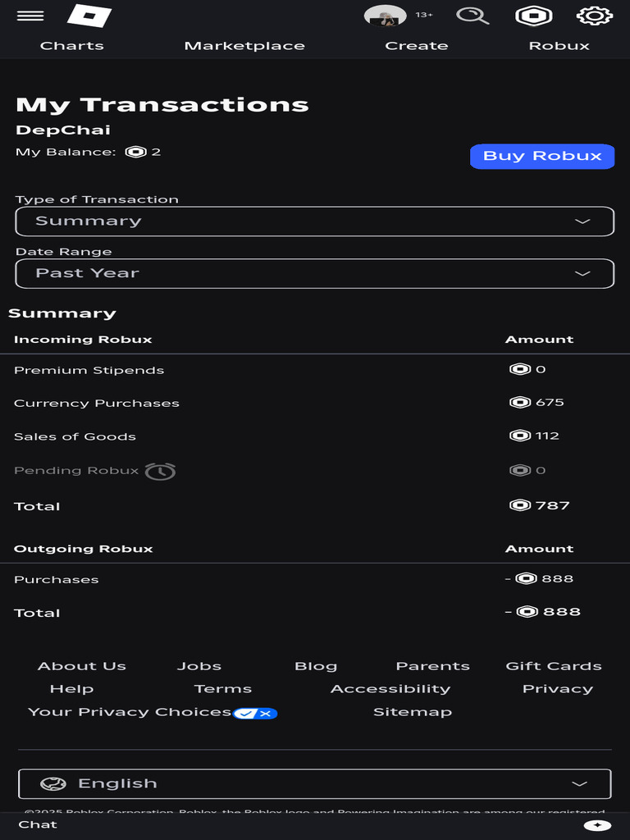Click the Purchases outgoing row label

tap(57, 580)
